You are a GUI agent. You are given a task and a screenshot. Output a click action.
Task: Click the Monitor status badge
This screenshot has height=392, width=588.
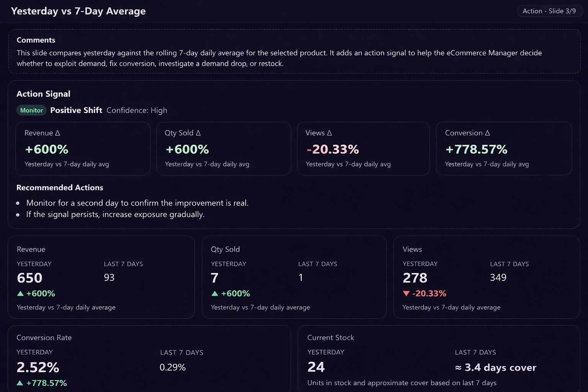pos(31,110)
